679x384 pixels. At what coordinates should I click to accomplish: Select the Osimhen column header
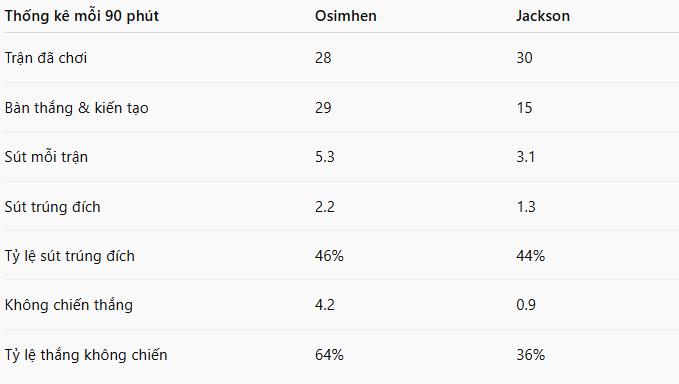(346, 16)
